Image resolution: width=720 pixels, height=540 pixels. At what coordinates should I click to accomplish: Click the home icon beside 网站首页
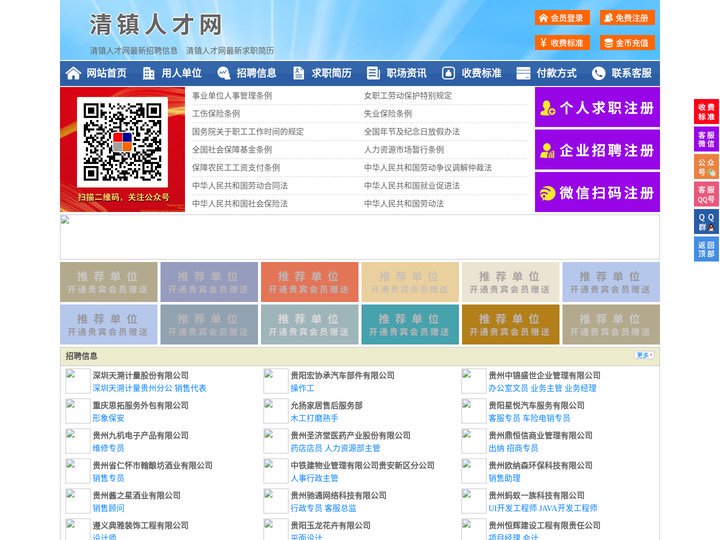coord(73,73)
